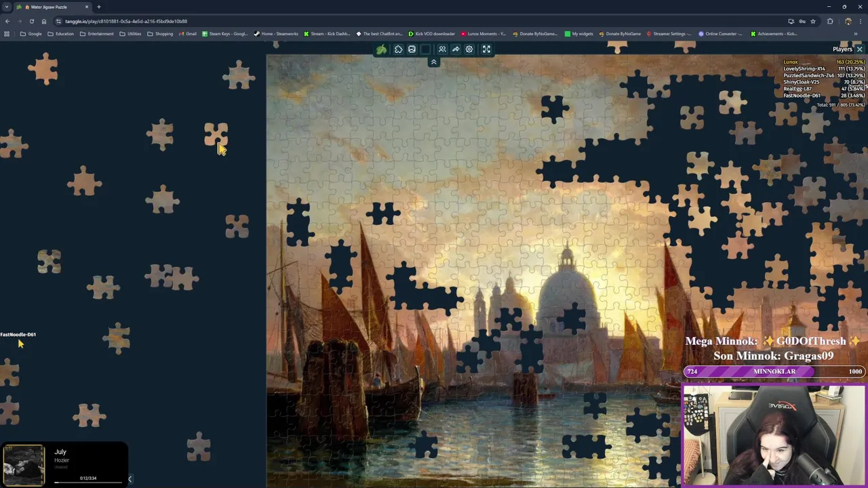Click the July song title in music widget
The width and height of the screenshot is (868, 488).
pos(60,452)
